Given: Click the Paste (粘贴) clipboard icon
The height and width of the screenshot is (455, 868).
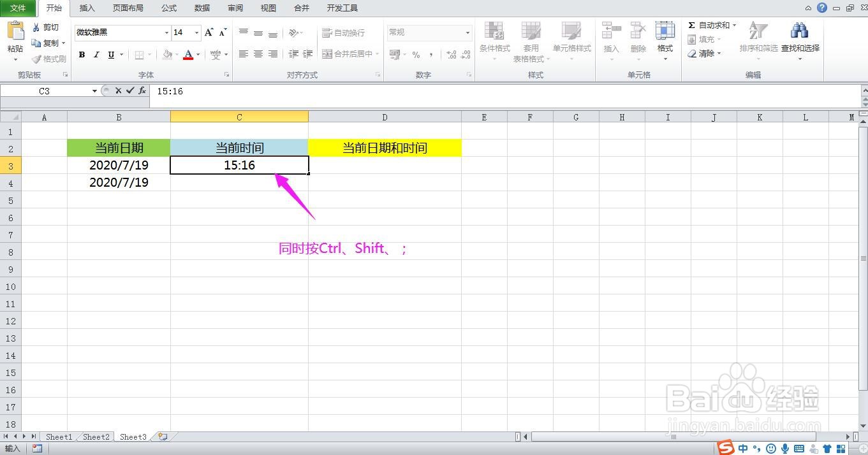Looking at the screenshot, I should 15,31.
